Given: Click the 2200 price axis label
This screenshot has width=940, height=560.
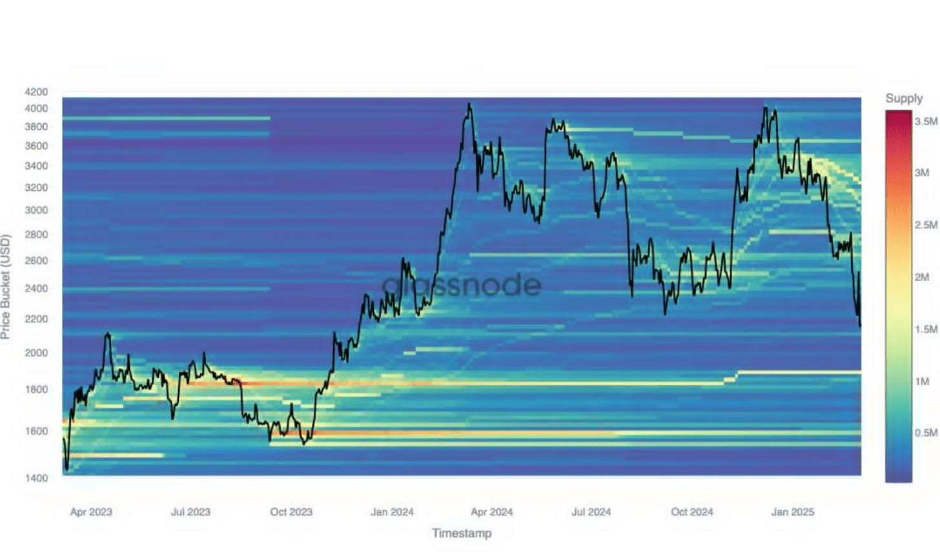Looking at the screenshot, I should [36, 319].
